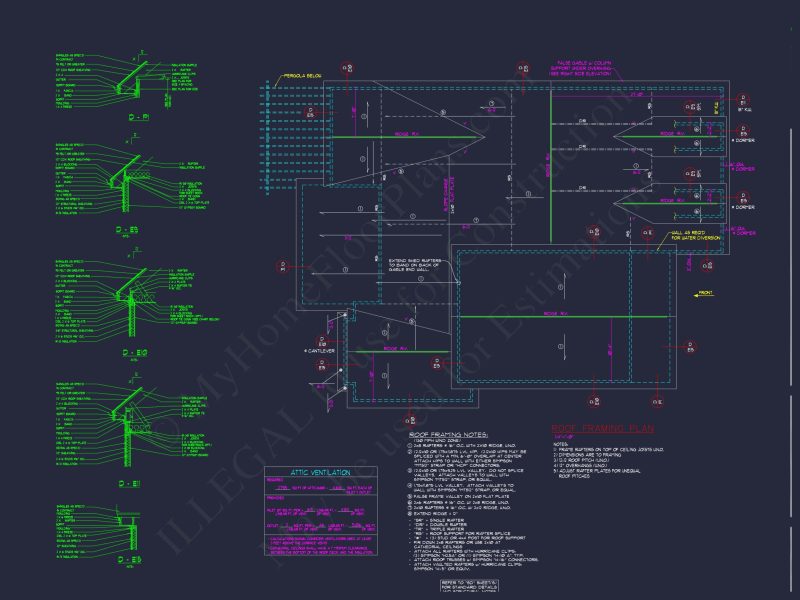Viewport: 800px width, 600px height.
Task: Click 'FALSE FRAME VALLEY ON 2x10 FLAT PLATE' note
Action: pos(459,496)
